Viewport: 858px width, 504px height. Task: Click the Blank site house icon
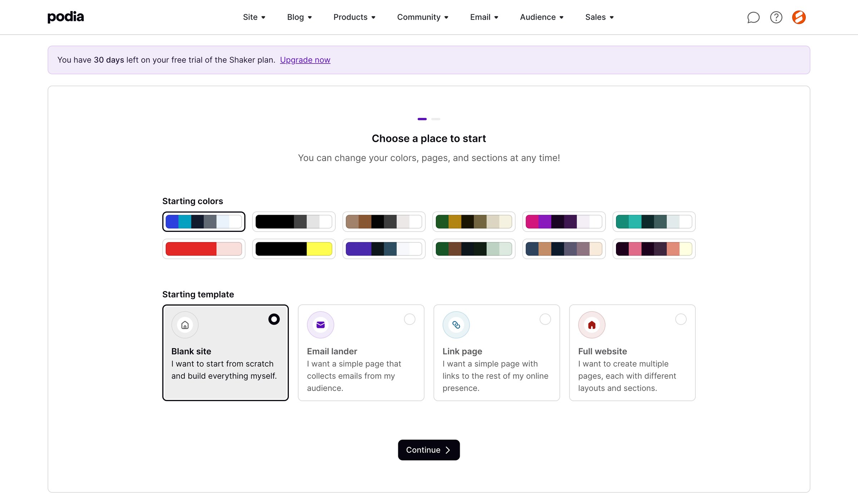185,325
